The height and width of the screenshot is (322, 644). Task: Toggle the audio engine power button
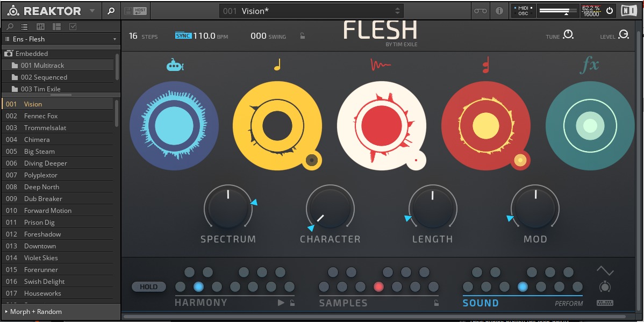click(610, 11)
